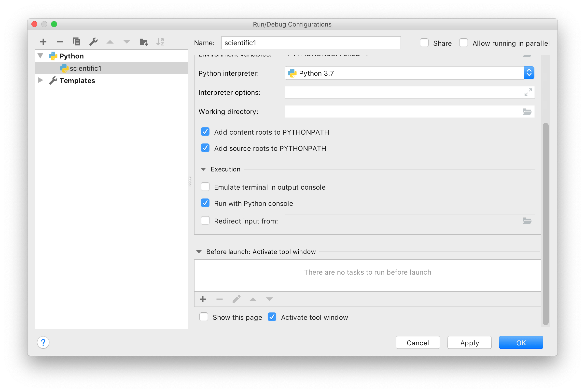Enable Allow running in parallel
This screenshot has height=392, width=585.
pos(463,43)
